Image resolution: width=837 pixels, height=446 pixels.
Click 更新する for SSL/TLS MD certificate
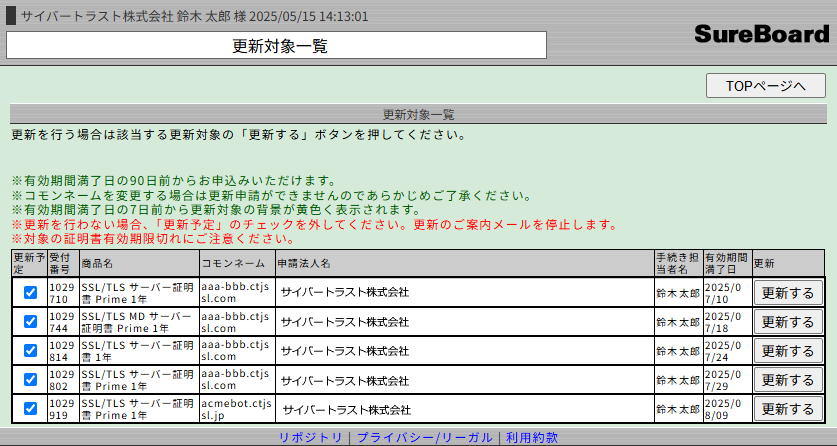tap(788, 322)
